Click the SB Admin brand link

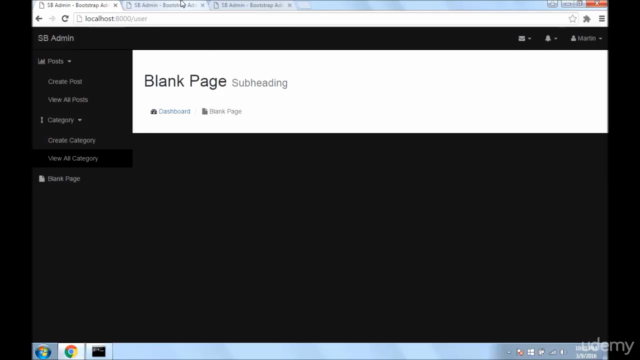point(56,38)
